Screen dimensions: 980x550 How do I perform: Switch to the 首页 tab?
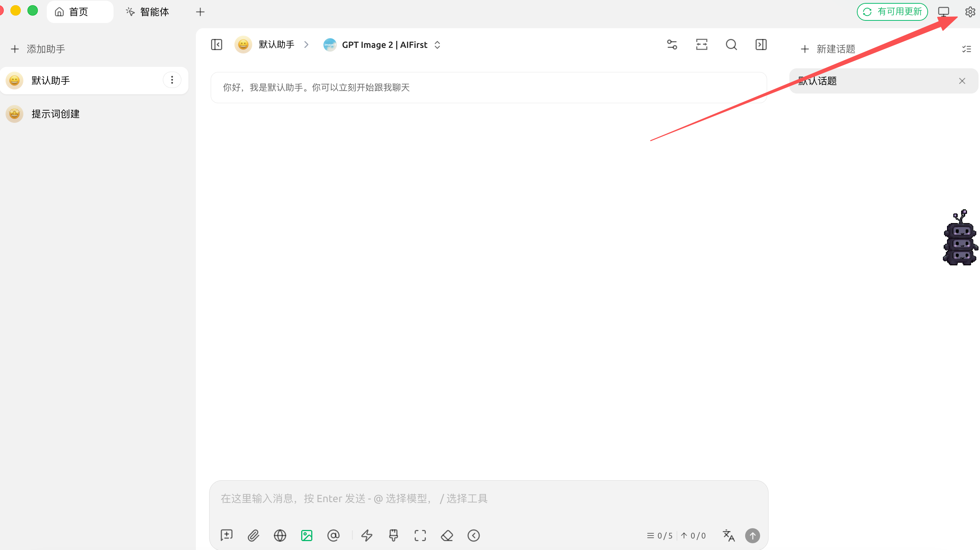click(80, 12)
